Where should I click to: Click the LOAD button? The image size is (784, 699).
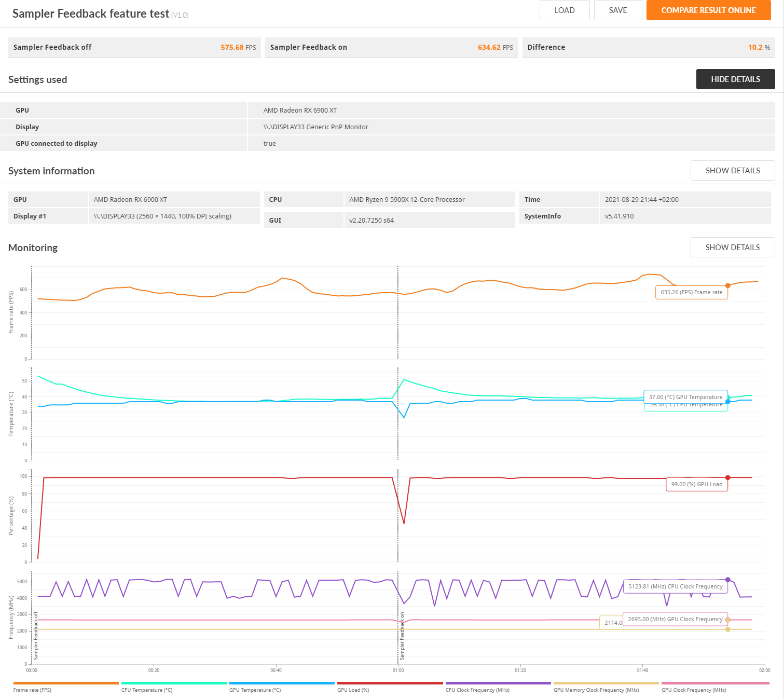point(565,10)
